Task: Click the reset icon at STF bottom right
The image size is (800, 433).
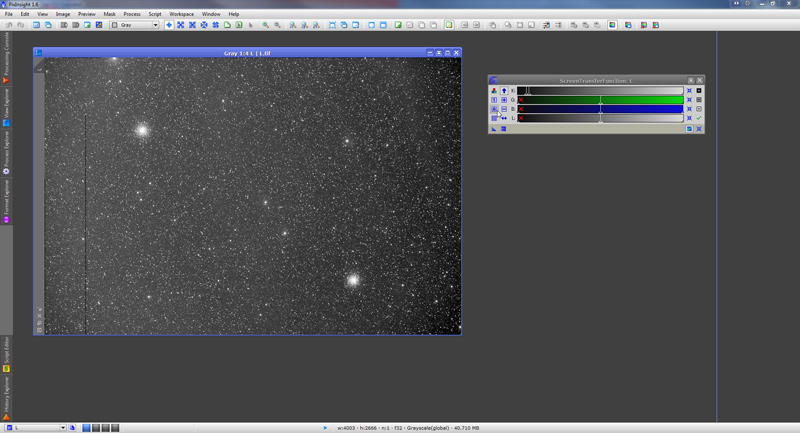Action: coord(699,128)
